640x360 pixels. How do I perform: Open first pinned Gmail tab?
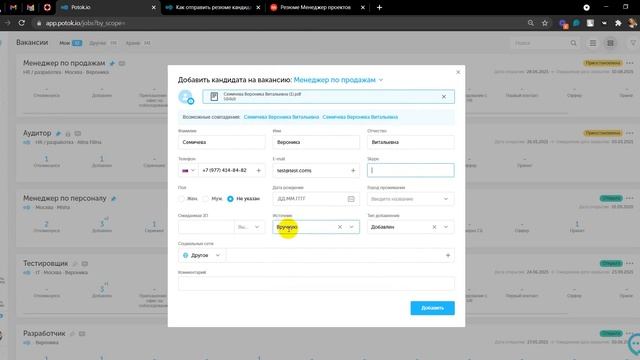[x=13, y=7]
